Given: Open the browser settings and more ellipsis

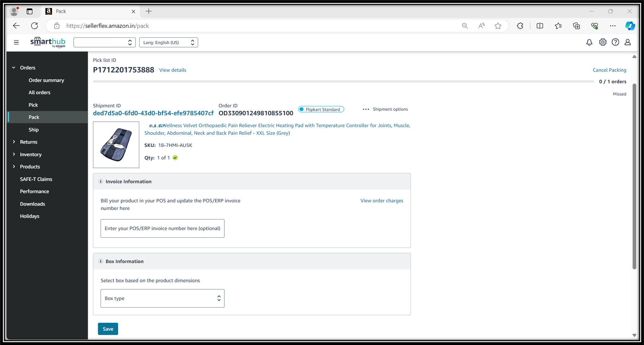Looking at the screenshot, I should pyautogui.click(x=613, y=26).
